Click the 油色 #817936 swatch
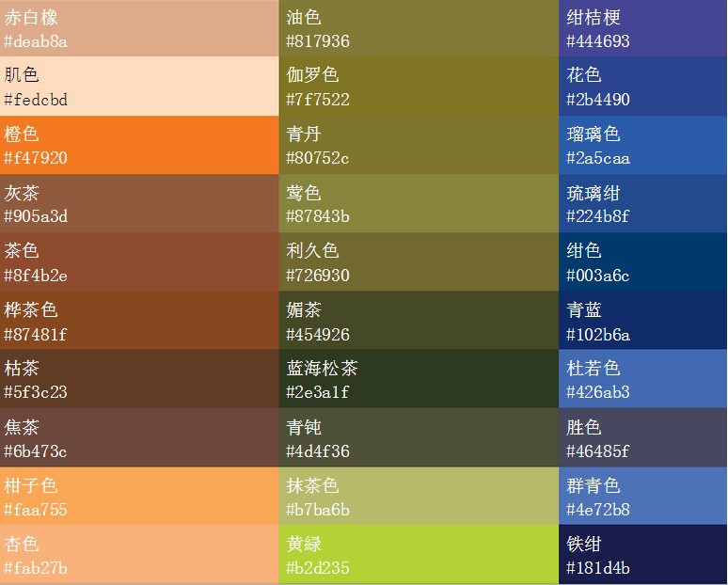Image resolution: width=728 pixels, height=585 pixels. point(419,28)
